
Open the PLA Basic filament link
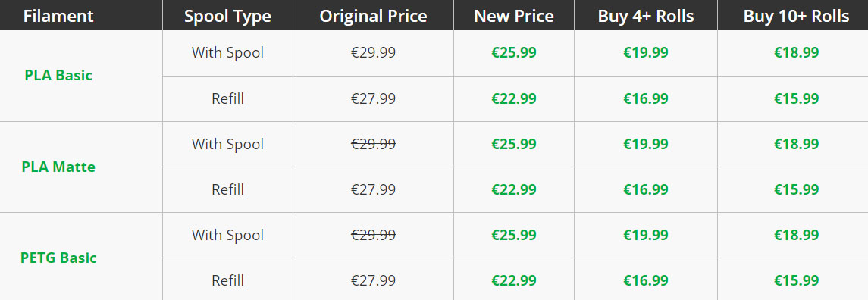click(x=58, y=75)
